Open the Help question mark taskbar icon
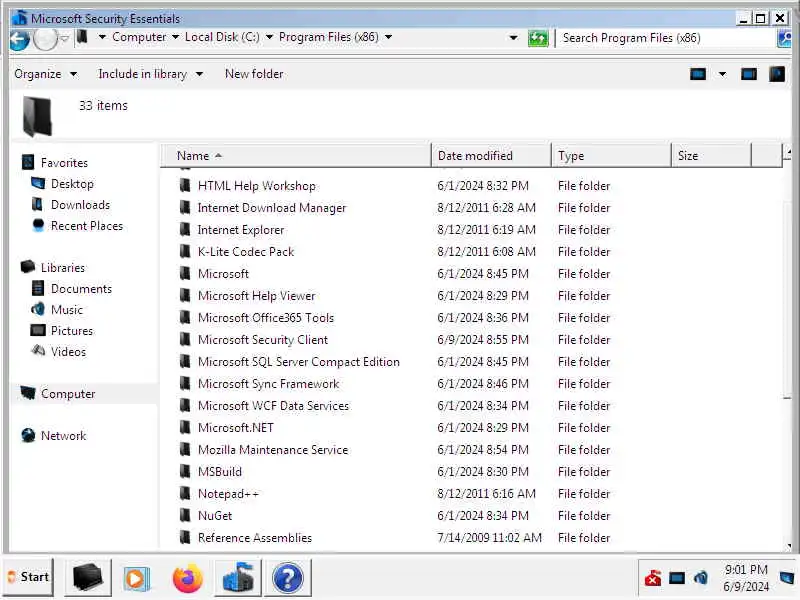The width and height of the screenshot is (800, 600). coord(288,578)
